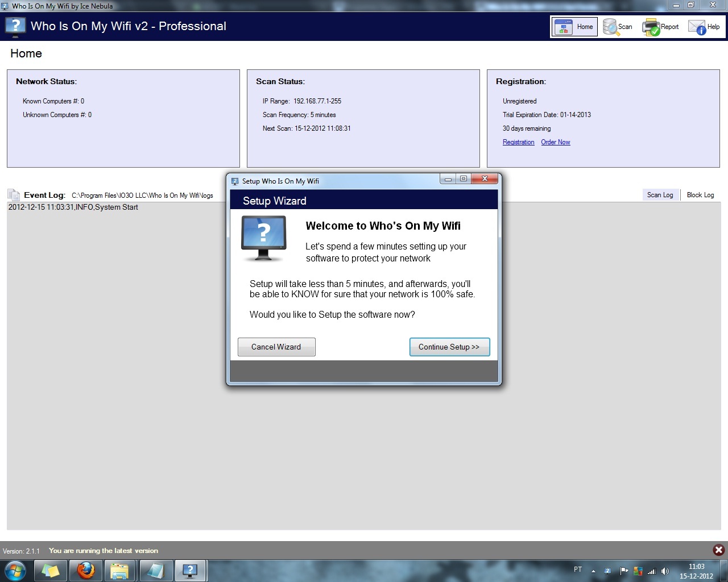Open the Help toolbar button
The image size is (728, 582).
(x=704, y=27)
